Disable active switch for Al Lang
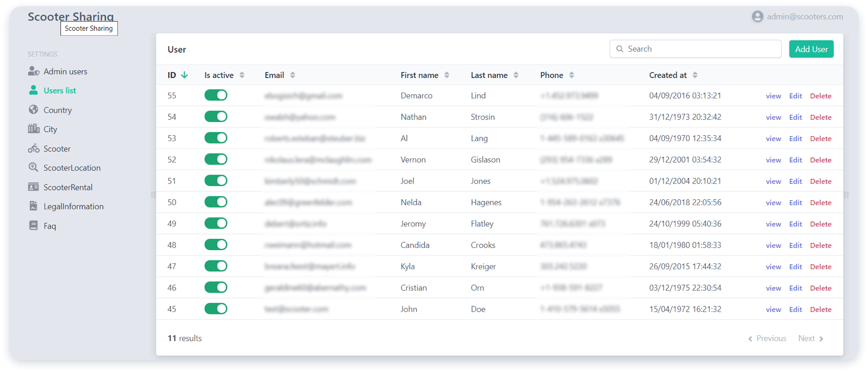This screenshot has width=868, height=372. 216,138
